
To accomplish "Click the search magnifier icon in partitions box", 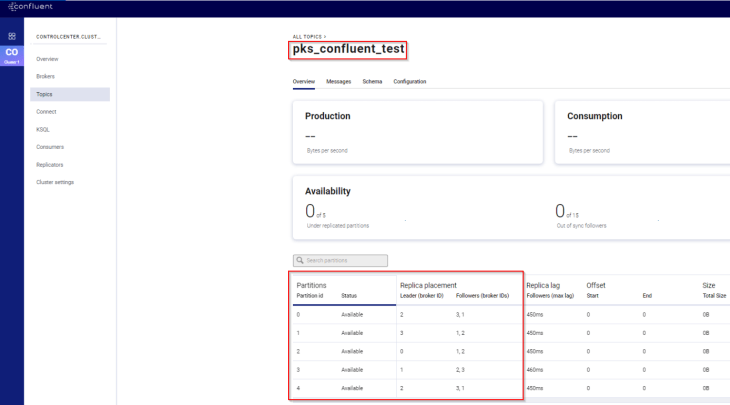I will click(298, 261).
